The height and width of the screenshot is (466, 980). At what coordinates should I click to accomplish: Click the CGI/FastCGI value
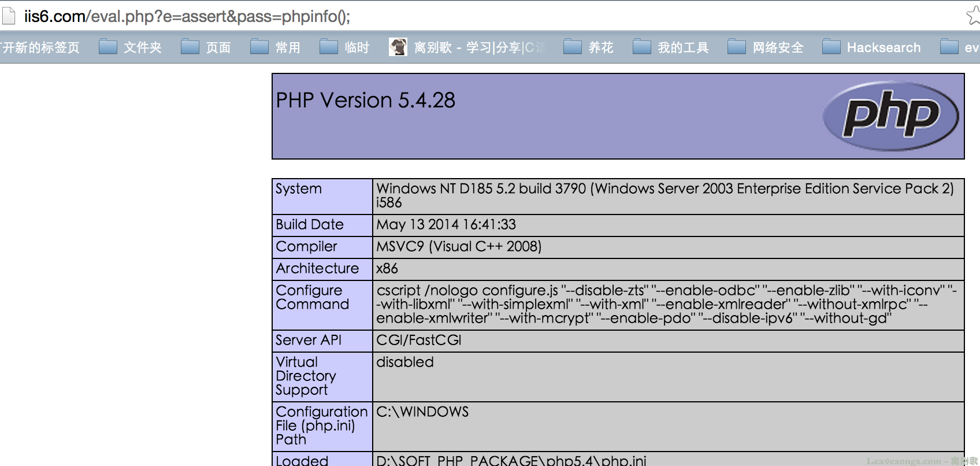click(x=418, y=340)
